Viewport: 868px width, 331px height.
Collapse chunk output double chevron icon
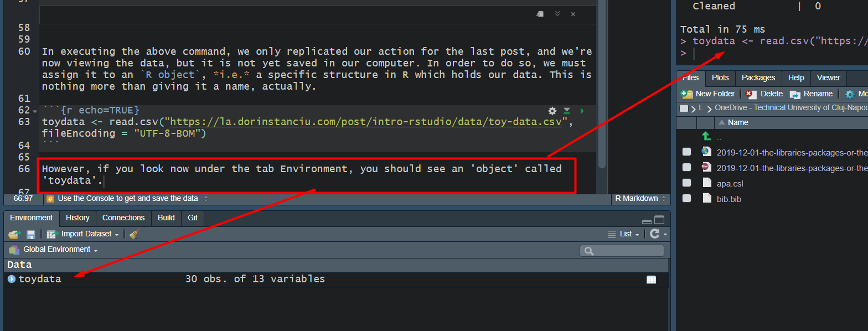pyautogui.click(x=557, y=14)
